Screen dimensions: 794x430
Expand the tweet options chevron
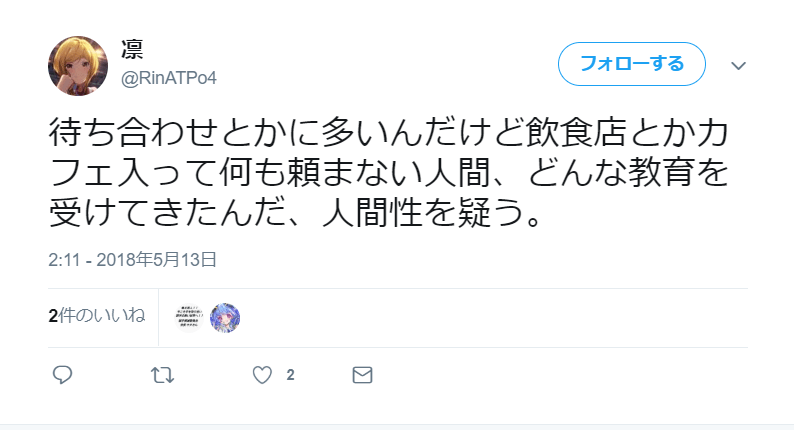click(739, 66)
